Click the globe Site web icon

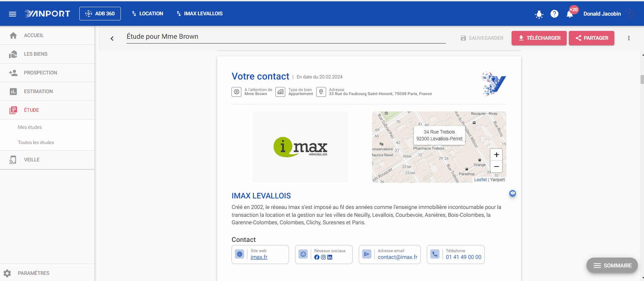tap(240, 254)
